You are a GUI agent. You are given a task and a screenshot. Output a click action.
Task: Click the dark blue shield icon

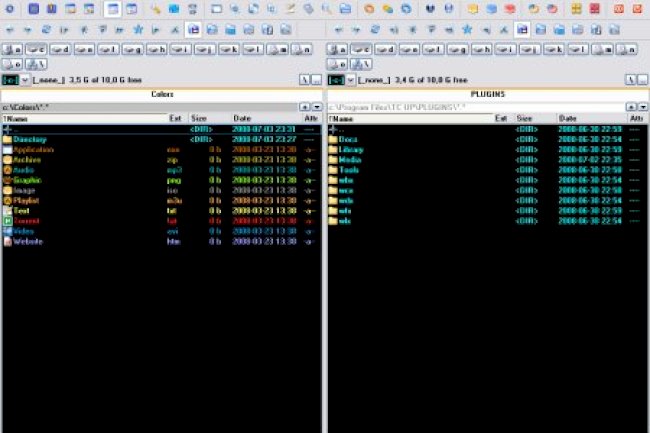430,9
